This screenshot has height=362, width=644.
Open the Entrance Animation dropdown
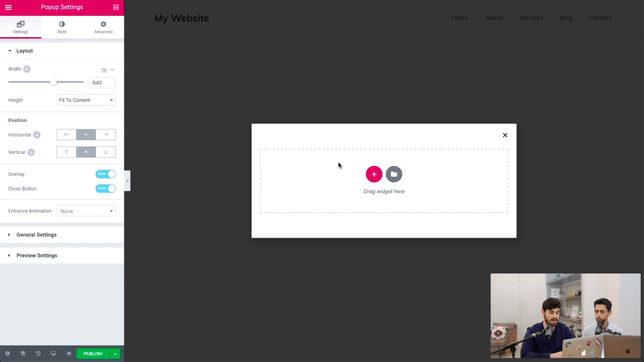86,211
